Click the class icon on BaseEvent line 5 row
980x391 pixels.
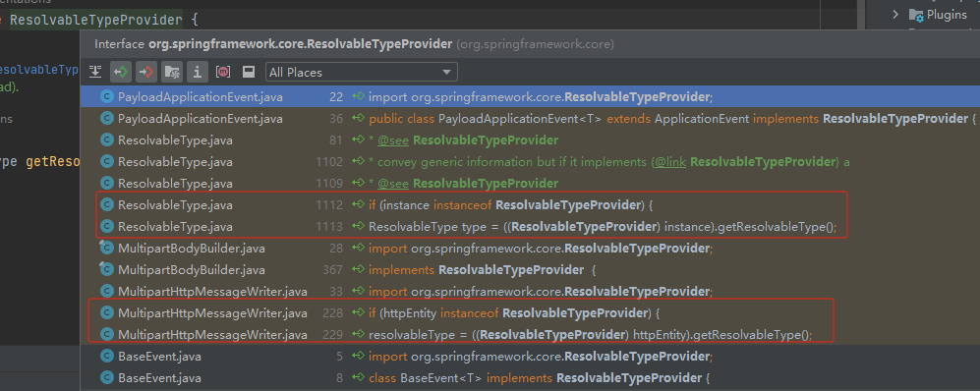(x=107, y=357)
